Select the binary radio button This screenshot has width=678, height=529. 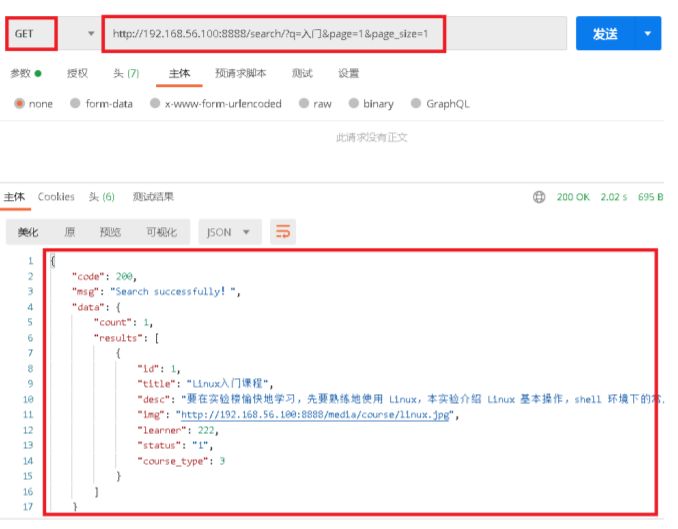pyautogui.click(x=354, y=103)
